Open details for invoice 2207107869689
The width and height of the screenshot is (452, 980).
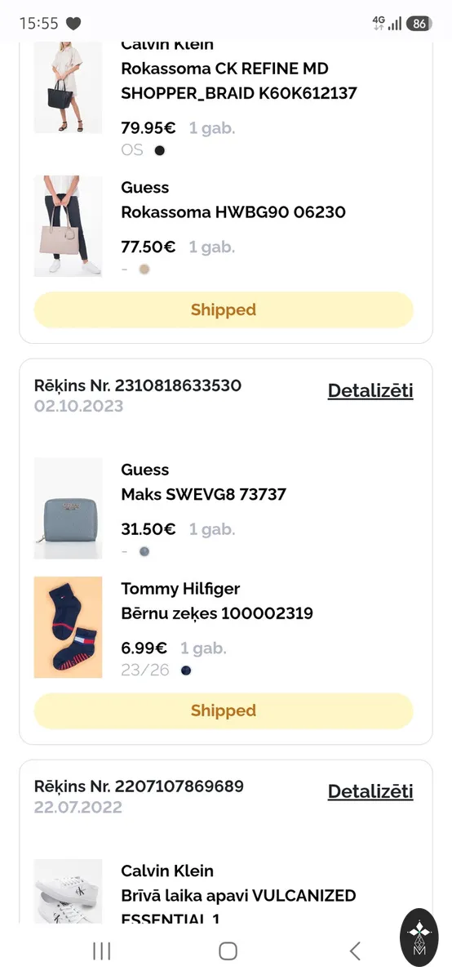(x=370, y=791)
